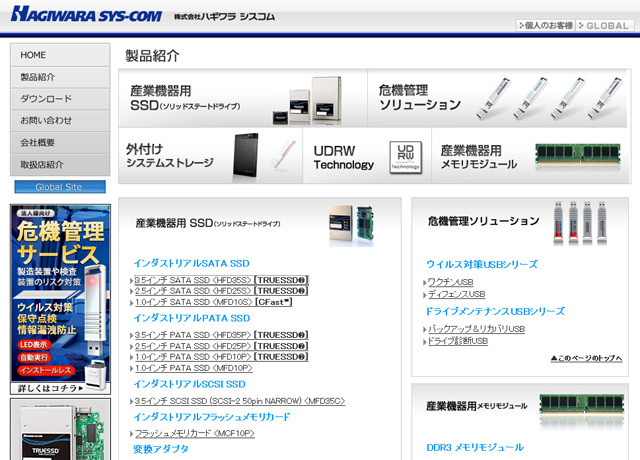Open 3.5インチ PATA SSD HFD35P link
The width and height of the screenshot is (640, 460).
[x=221, y=335]
